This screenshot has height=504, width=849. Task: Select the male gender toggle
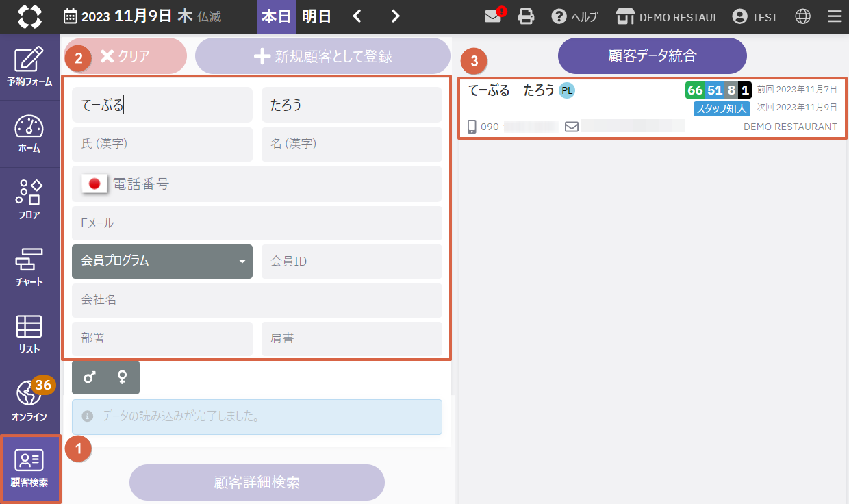[x=89, y=377]
